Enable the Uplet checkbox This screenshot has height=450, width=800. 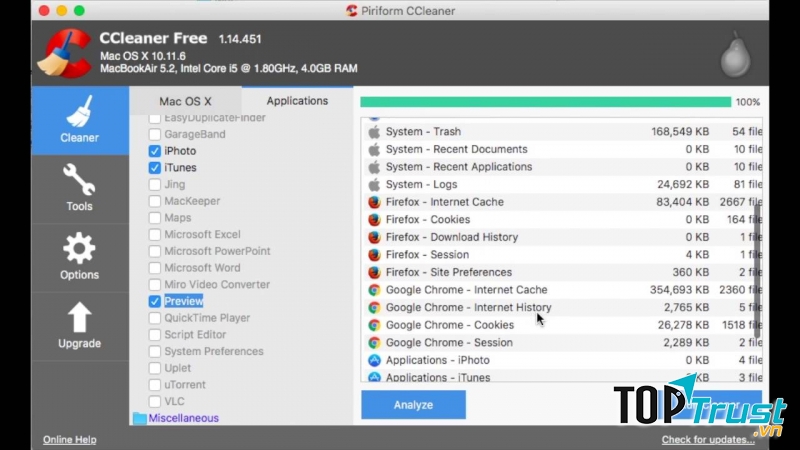155,368
